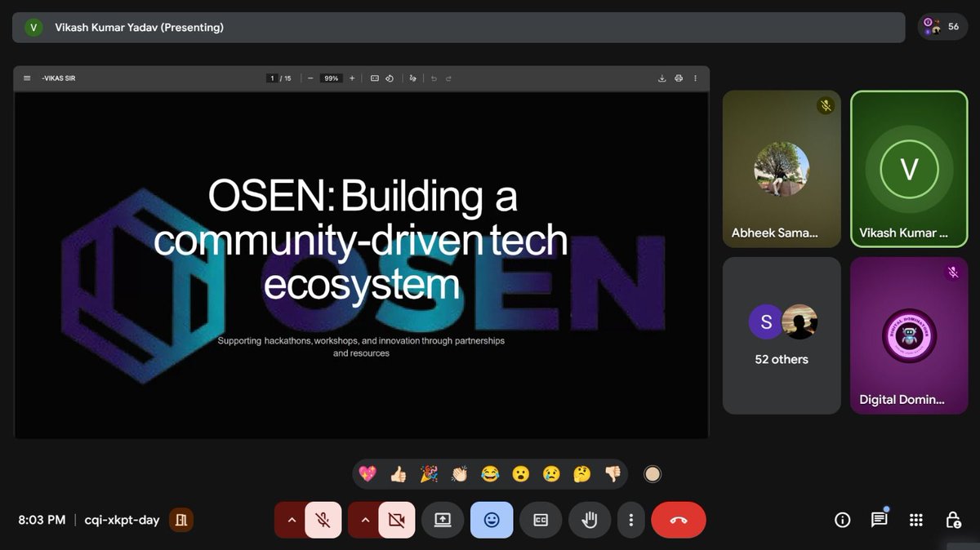Toggle the emoji reactions bar

tap(492, 520)
